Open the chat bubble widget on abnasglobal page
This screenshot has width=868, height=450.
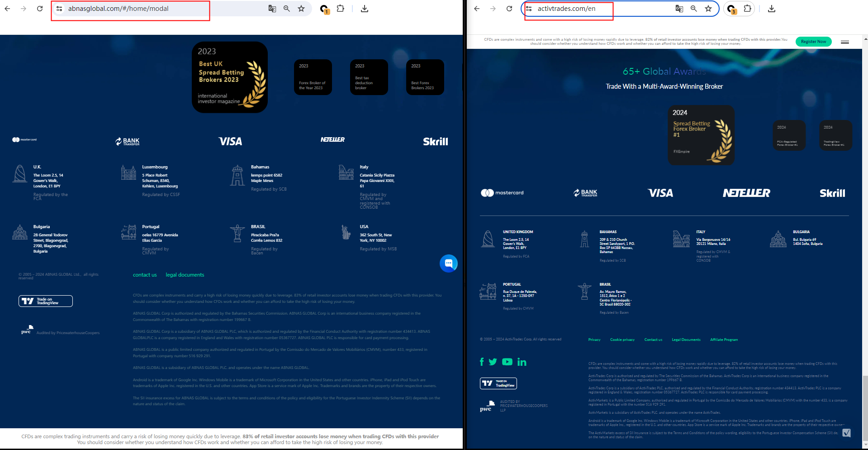pos(448,263)
